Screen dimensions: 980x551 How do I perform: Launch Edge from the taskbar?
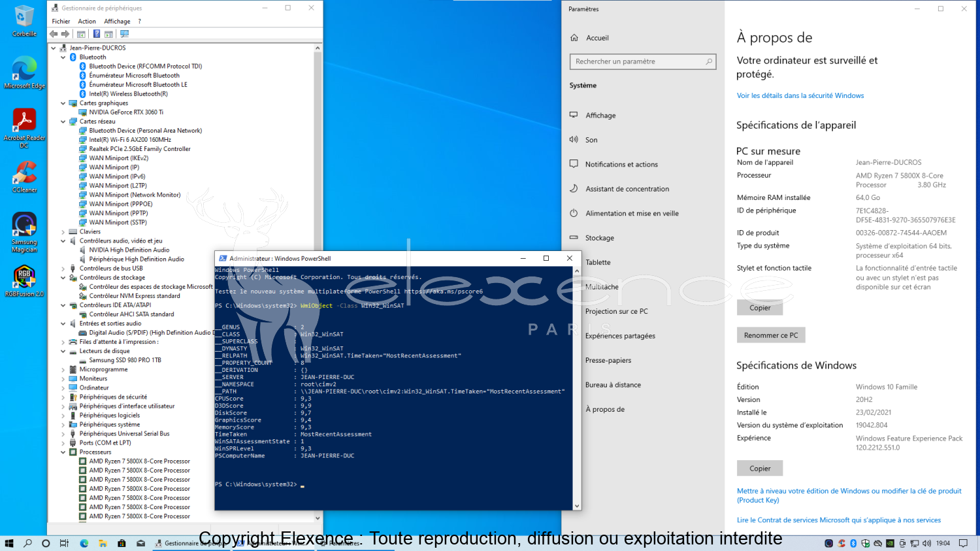(84, 543)
